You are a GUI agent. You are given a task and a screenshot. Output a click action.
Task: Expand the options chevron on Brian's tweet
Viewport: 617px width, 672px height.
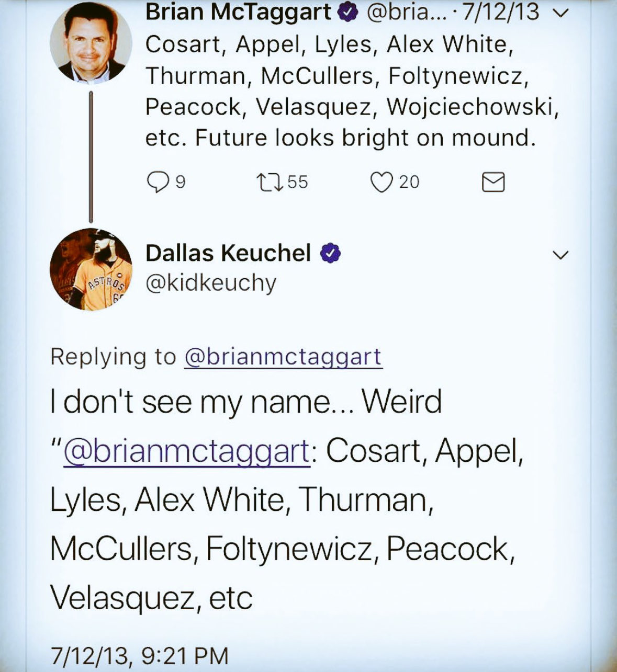[x=560, y=15]
